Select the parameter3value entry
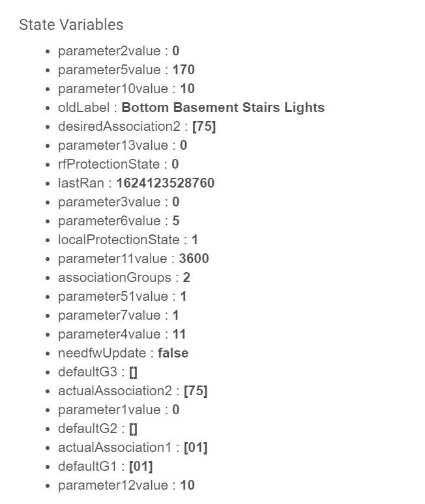Screen dimensions: 425x504 119,202
